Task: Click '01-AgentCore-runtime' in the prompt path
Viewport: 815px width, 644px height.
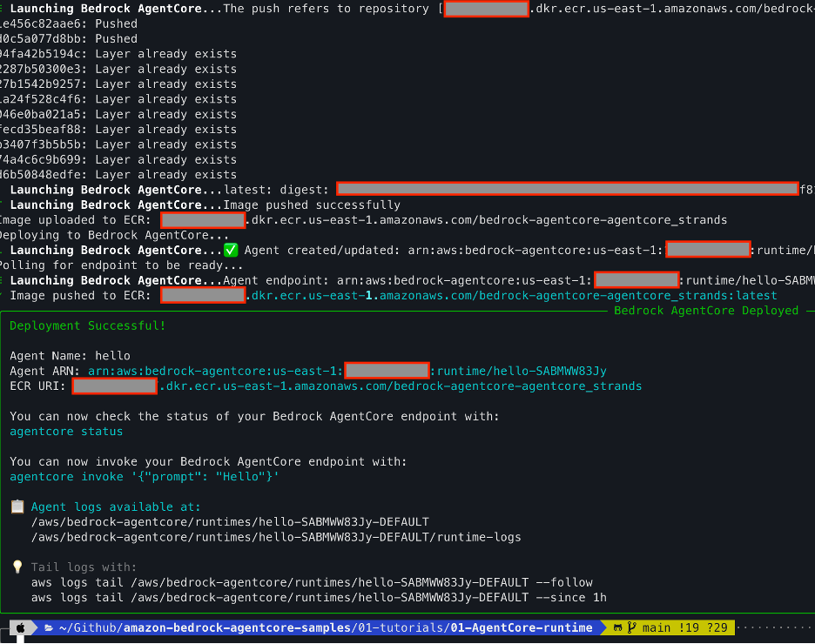Action: [x=522, y=628]
